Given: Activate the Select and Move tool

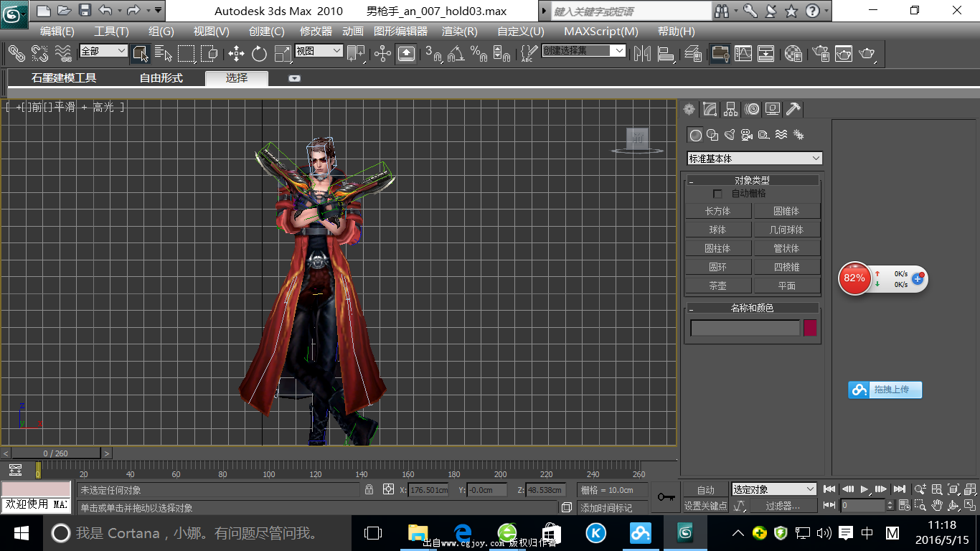Looking at the screenshot, I should click(x=236, y=53).
